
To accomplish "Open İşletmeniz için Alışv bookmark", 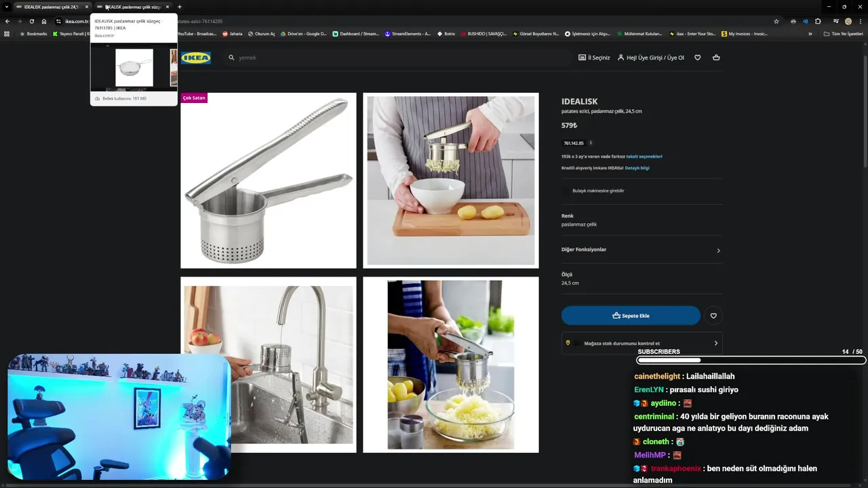I will coord(588,33).
